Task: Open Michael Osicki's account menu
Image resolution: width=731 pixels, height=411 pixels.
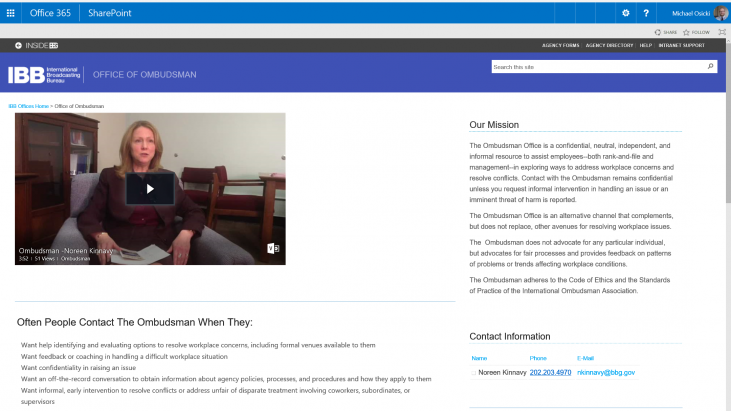Action: 699,13
